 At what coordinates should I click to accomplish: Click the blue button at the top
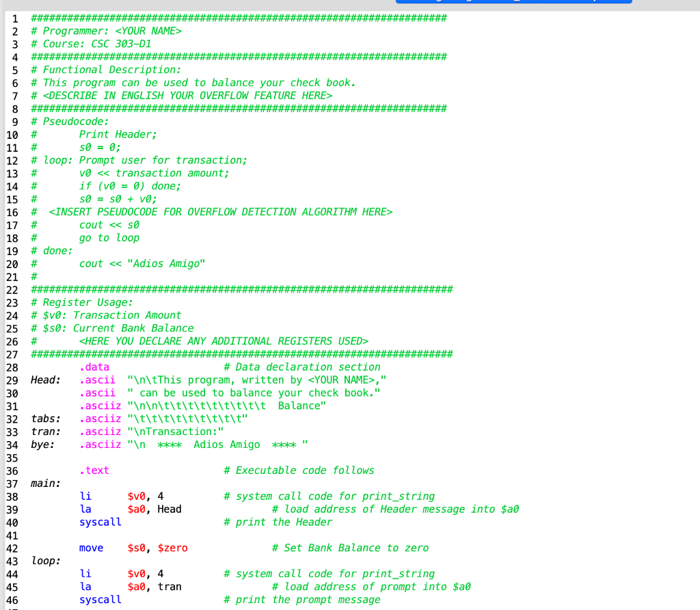coord(514,1)
